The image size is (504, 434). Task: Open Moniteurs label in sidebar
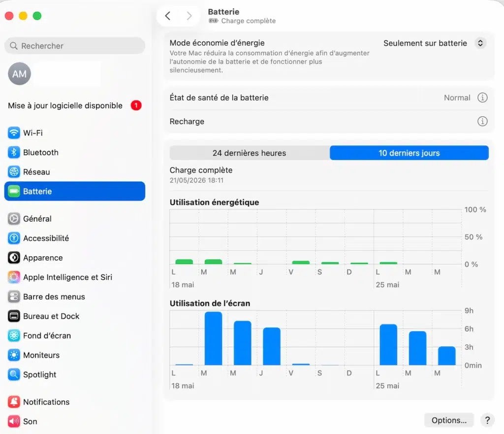(x=41, y=355)
